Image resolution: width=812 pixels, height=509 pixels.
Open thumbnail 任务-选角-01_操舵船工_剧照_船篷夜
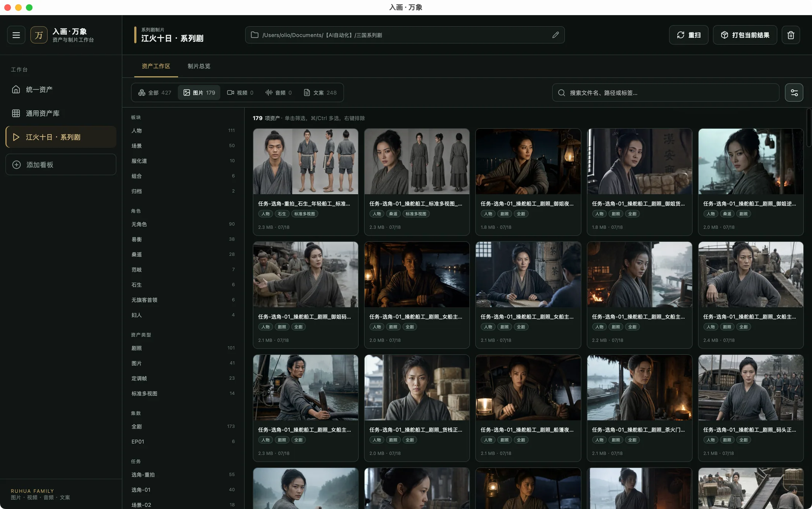click(x=528, y=388)
